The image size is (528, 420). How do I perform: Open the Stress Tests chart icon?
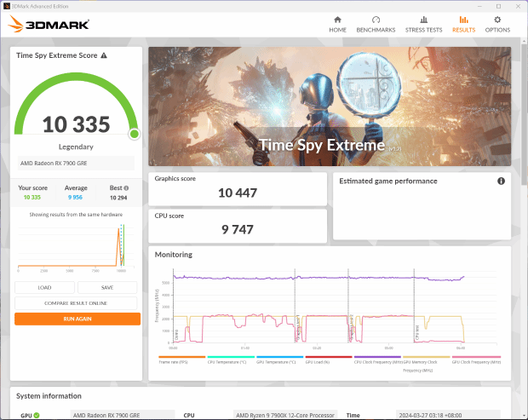(423, 20)
